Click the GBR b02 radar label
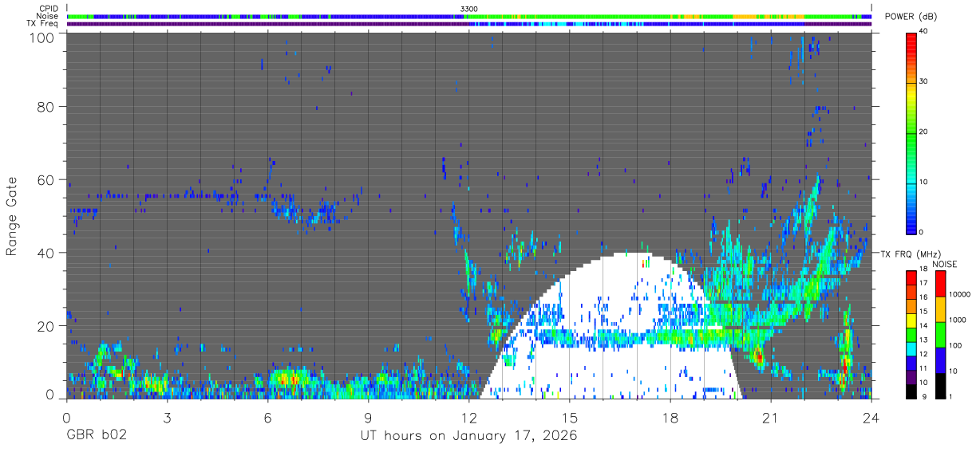 click(97, 436)
